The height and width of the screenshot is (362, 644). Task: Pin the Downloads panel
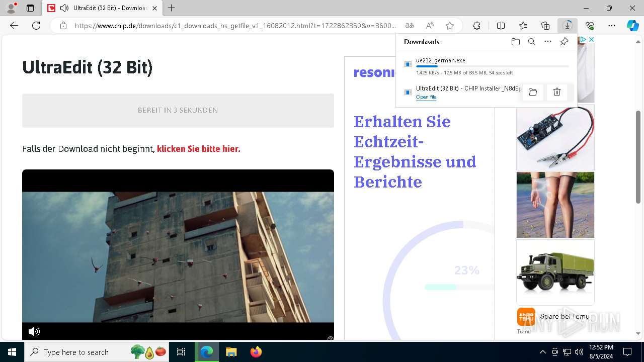564,42
